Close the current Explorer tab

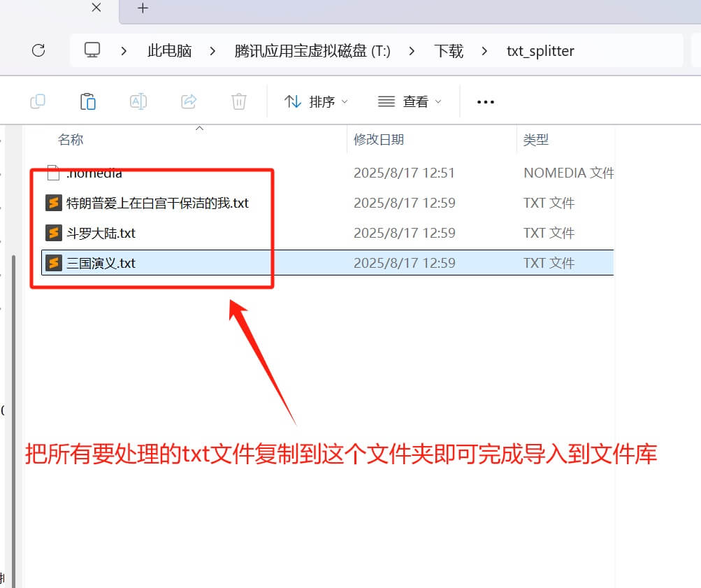click(x=96, y=8)
